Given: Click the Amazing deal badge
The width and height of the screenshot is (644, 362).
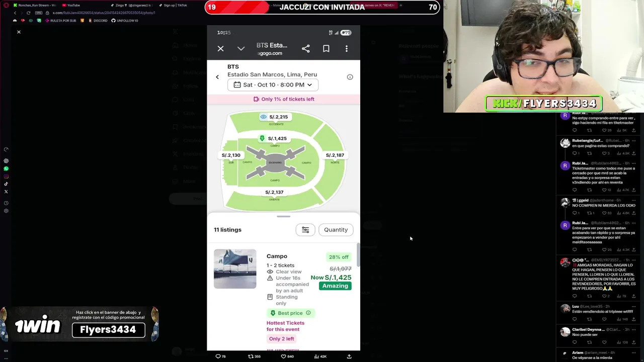Looking at the screenshot, I should (335, 286).
